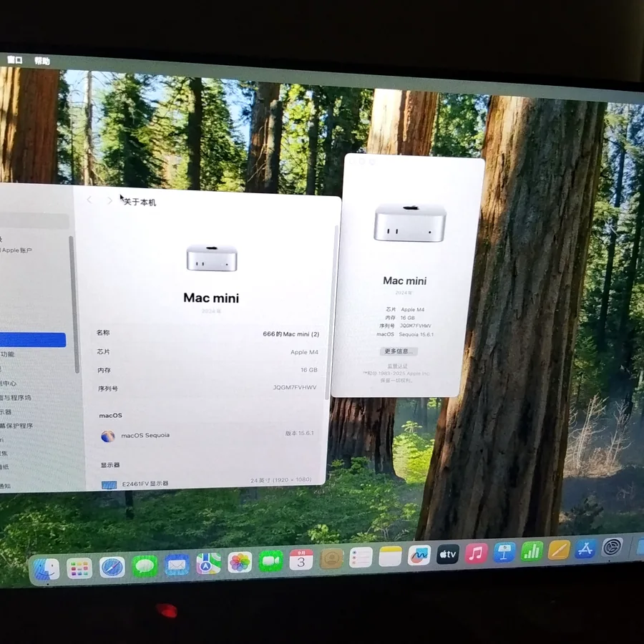
Task: Open the Messages app in the Dock
Action: click(145, 567)
